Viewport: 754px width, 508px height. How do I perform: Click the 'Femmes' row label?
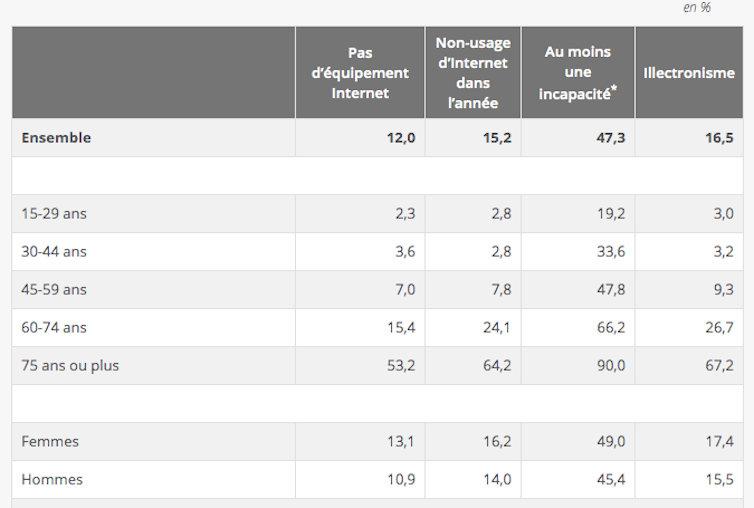(50, 442)
